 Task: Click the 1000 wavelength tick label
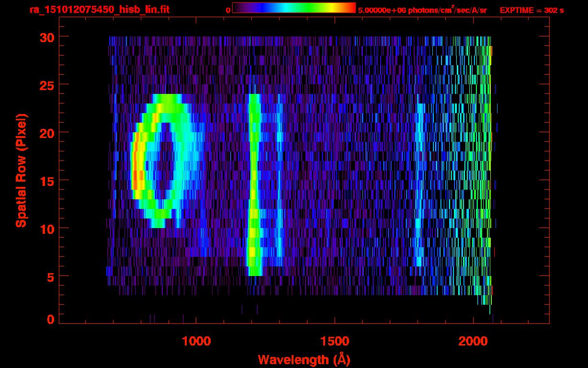pos(196,341)
